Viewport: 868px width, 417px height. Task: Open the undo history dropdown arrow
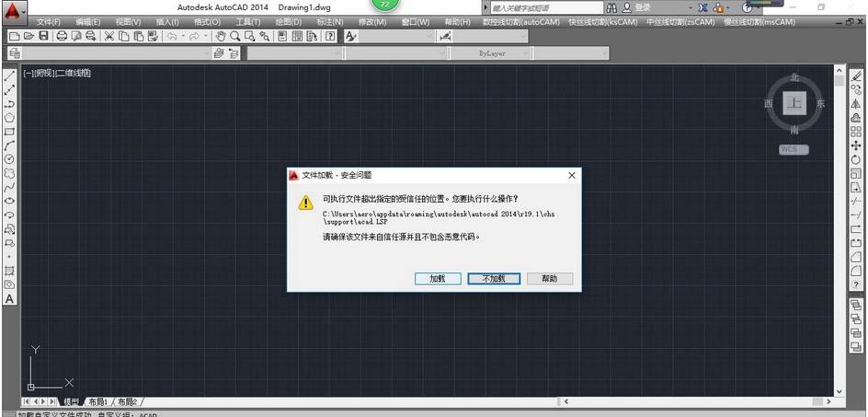[x=183, y=37]
